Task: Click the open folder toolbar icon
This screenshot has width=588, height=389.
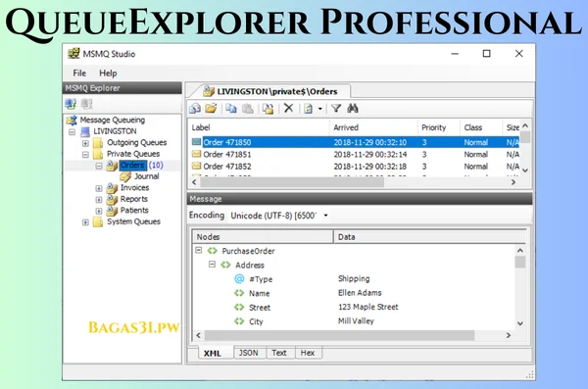Action: coord(211,109)
